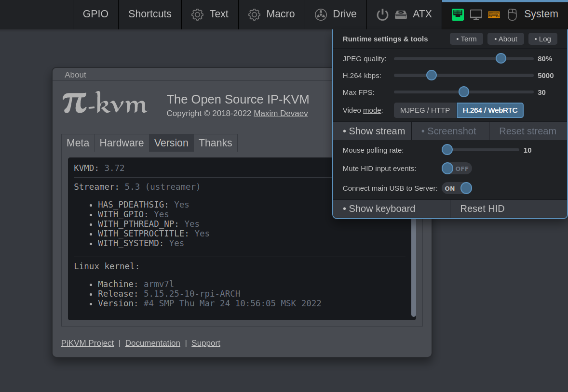The width and height of the screenshot is (568, 392).
Task: Open the Term tool button
Action: tap(467, 39)
